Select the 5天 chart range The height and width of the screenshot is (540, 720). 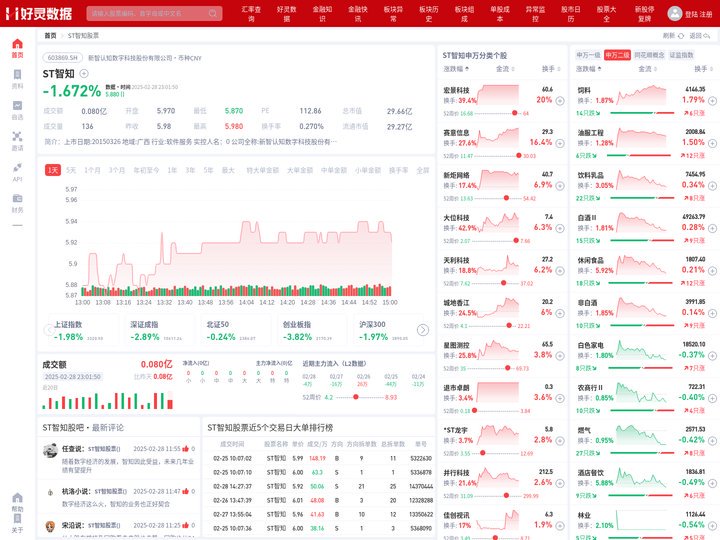[71, 170]
